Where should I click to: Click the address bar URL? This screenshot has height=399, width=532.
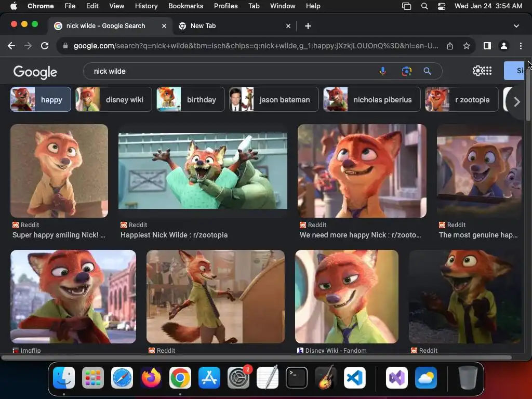(x=256, y=46)
